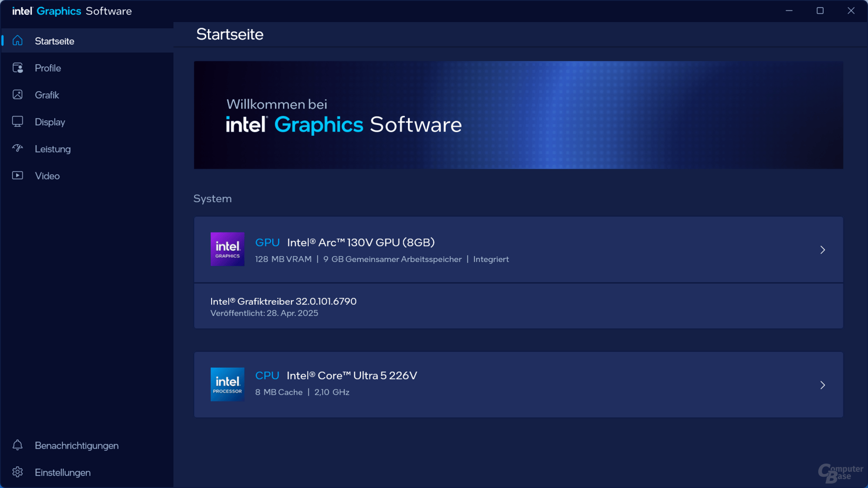868x488 pixels.
Task: Open Benachrichtigungen in the sidebar
Action: [x=87, y=445]
